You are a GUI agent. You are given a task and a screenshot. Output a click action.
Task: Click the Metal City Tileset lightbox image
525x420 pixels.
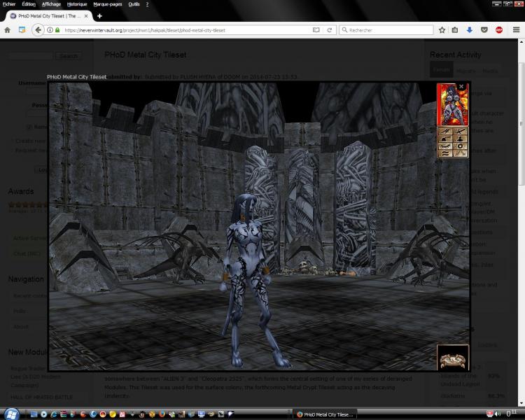[x=260, y=226]
